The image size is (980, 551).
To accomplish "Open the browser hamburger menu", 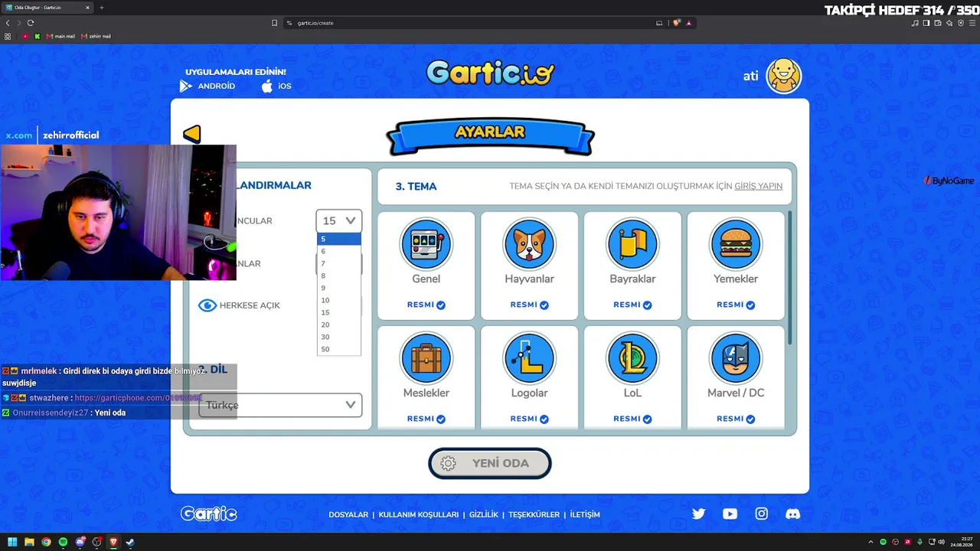I will coord(973,23).
